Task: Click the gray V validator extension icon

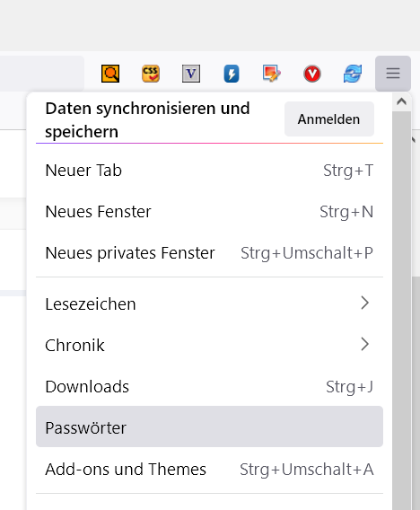Action: 191,74
